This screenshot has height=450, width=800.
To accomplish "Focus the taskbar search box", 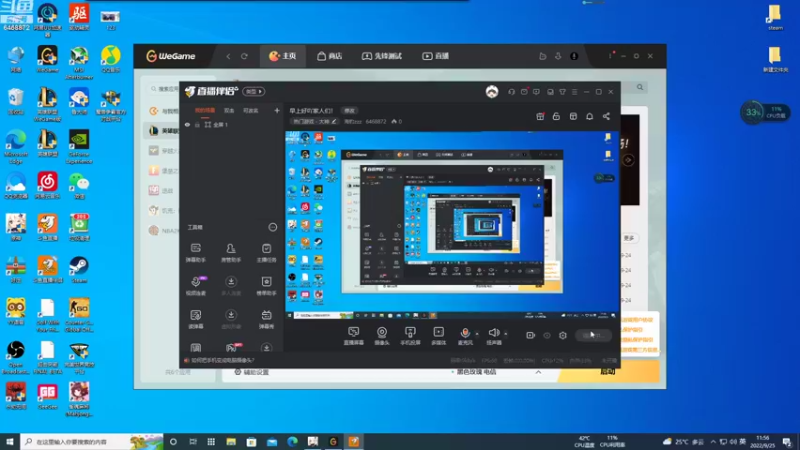I will coord(92,441).
